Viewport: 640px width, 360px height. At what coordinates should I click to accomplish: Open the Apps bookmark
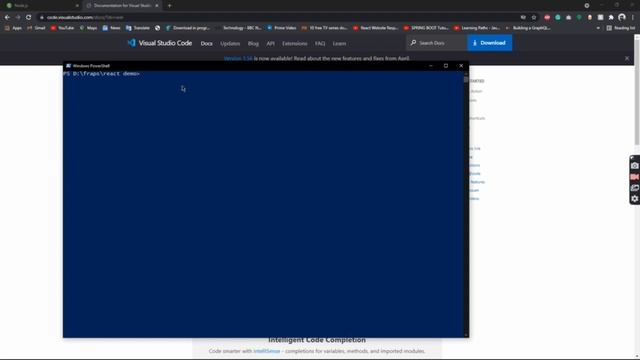(x=13, y=28)
